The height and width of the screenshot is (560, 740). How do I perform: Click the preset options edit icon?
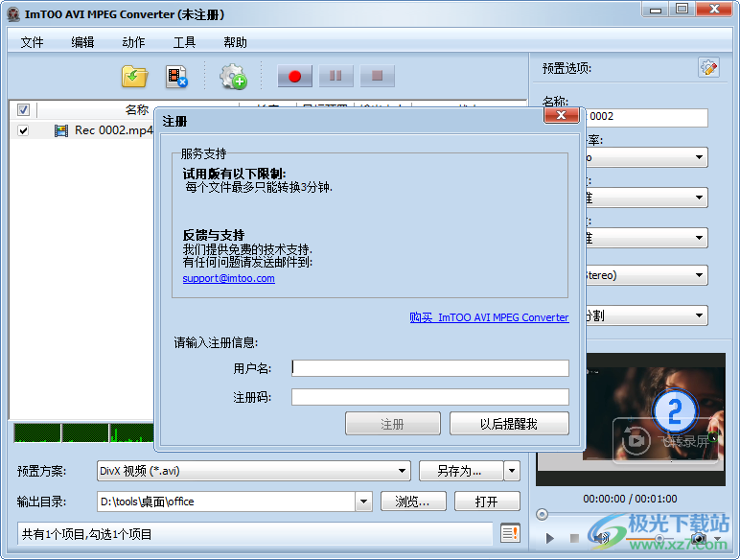[x=708, y=68]
